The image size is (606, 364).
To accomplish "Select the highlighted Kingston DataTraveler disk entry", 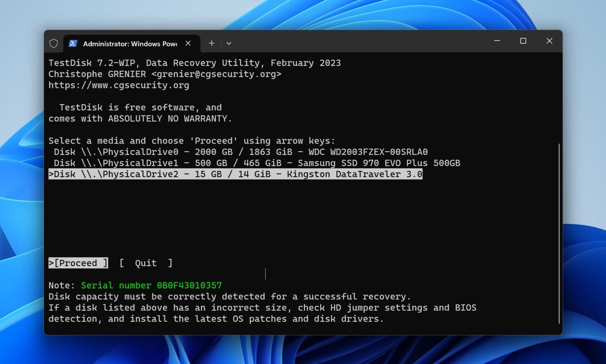I will pos(235,174).
